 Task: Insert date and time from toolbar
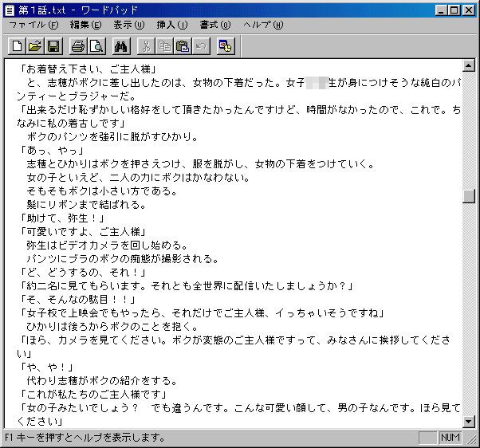[226, 46]
